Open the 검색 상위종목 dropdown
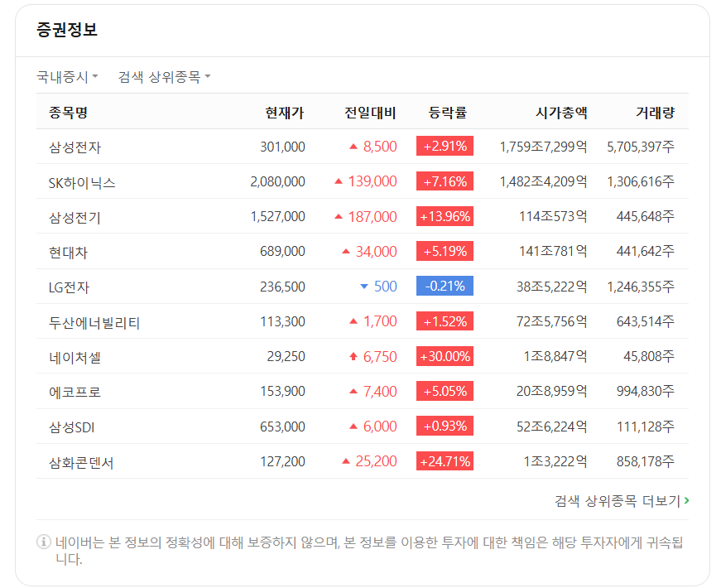Screen dimensions: 721x588 [x=164, y=76]
